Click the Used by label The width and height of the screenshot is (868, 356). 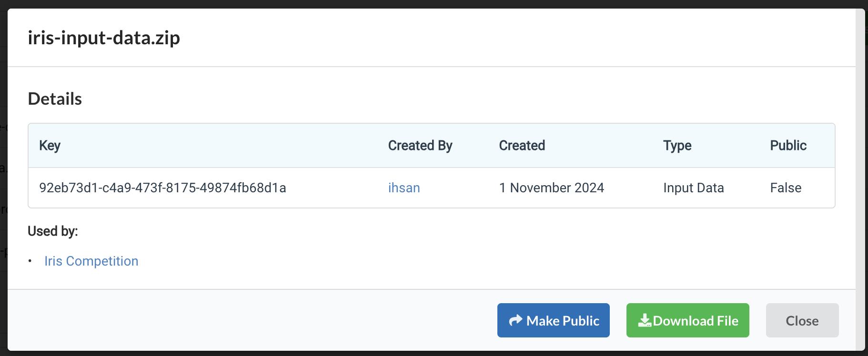(x=52, y=231)
